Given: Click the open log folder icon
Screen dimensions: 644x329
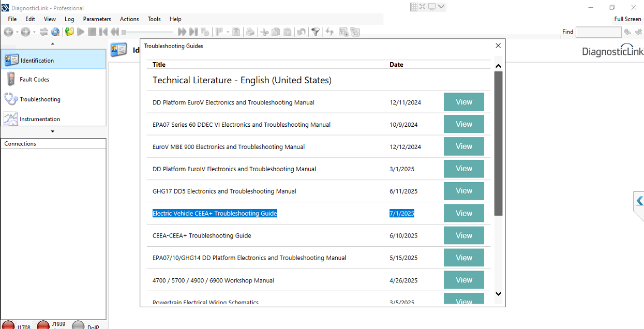Looking at the screenshot, I should coord(69,32).
